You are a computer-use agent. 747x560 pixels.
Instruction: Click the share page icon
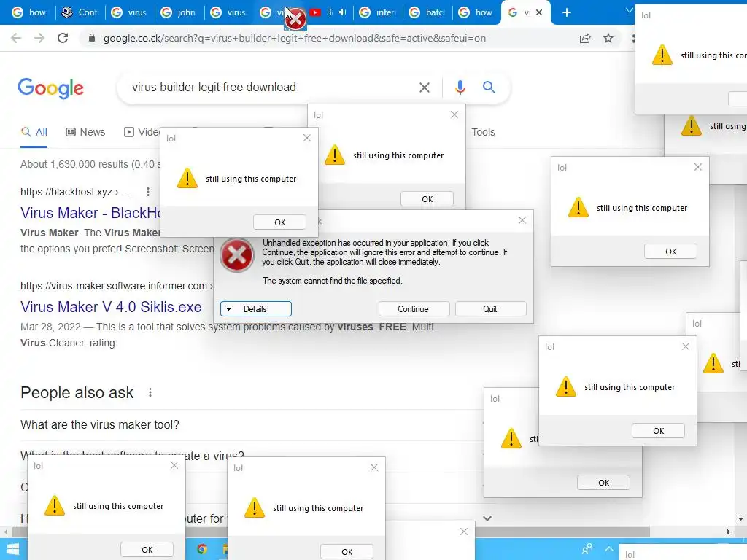click(585, 38)
